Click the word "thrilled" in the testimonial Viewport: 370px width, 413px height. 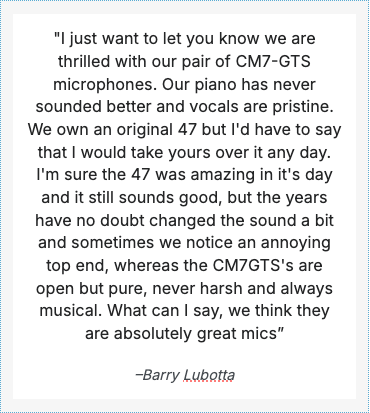tap(84, 61)
